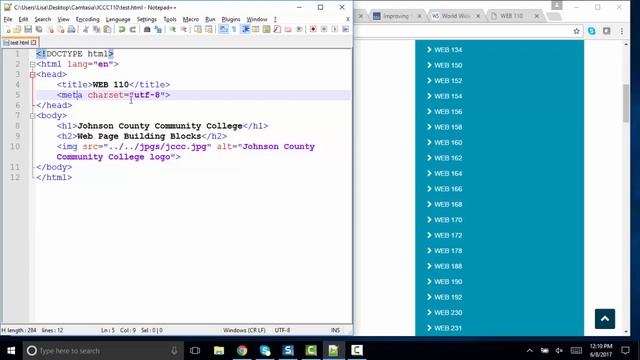
Task: Open the Windows Start menu
Action: pos(11,351)
